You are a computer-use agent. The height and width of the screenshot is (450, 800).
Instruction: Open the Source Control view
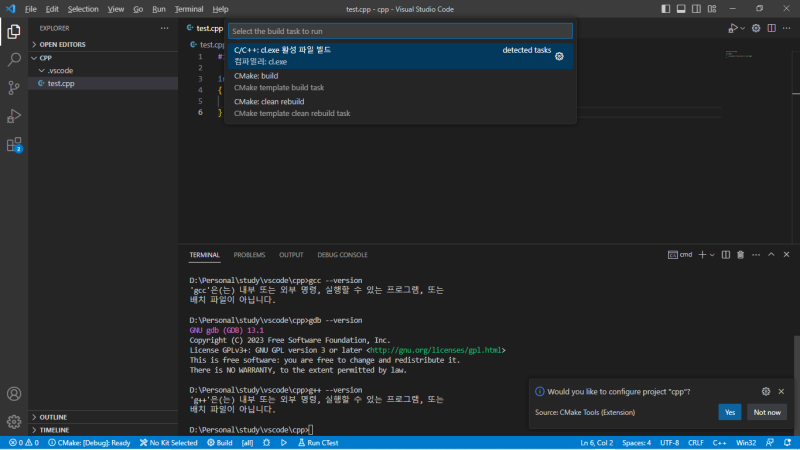(x=14, y=87)
